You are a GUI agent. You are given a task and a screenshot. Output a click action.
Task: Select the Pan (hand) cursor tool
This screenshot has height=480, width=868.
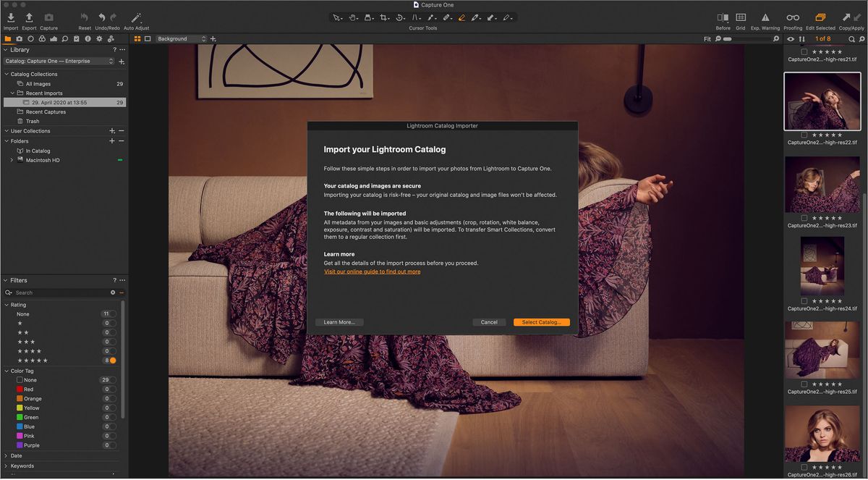(x=352, y=17)
